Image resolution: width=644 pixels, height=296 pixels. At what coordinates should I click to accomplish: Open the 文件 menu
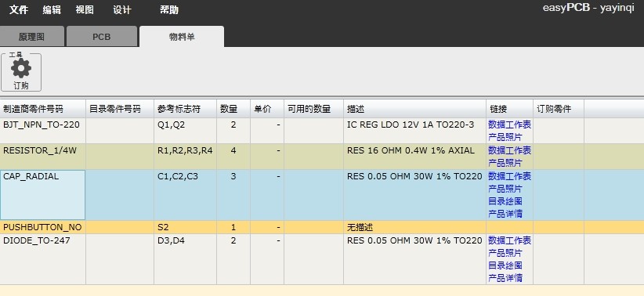[x=19, y=10]
